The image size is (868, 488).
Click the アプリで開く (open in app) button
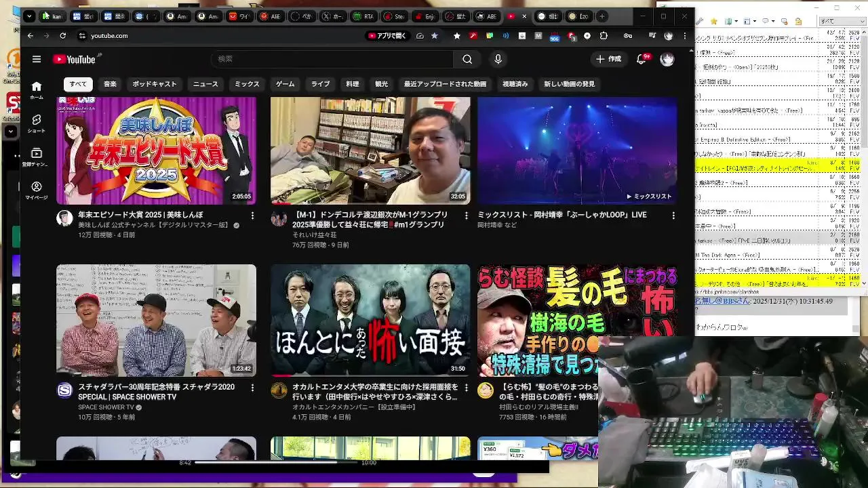point(388,35)
